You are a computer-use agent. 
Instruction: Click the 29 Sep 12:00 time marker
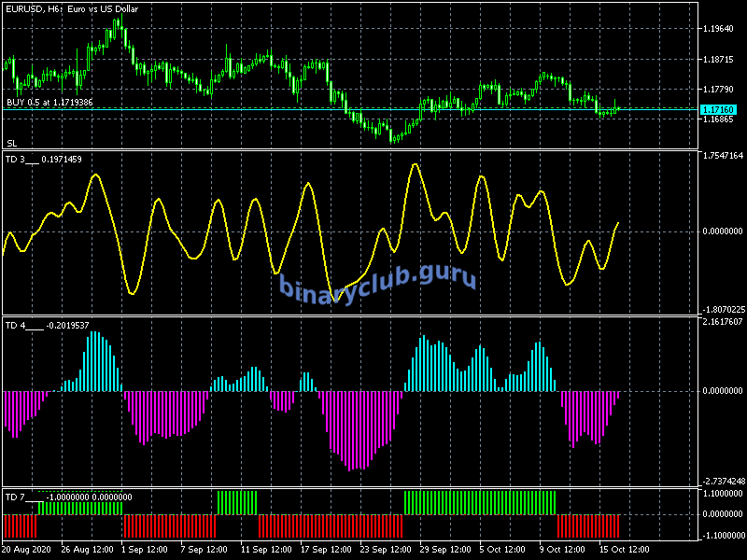point(442,549)
